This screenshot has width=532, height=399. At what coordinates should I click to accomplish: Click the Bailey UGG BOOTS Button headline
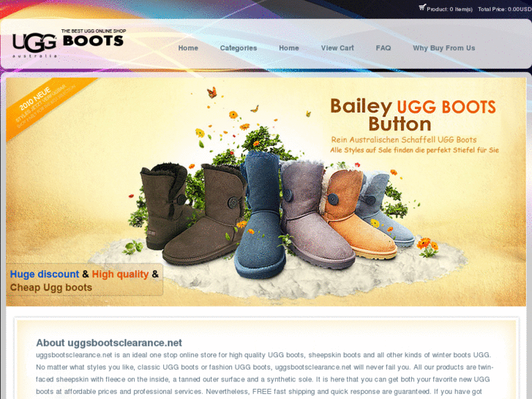(413, 115)
